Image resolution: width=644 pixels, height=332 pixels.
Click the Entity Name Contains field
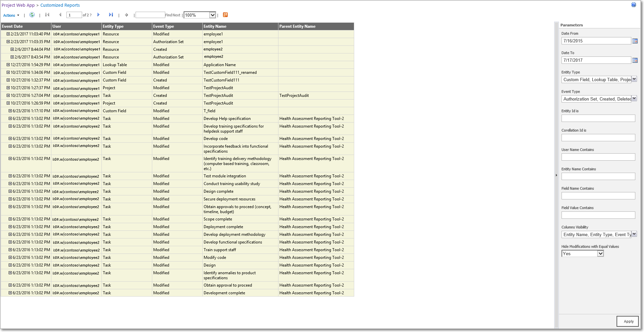click(x=598, y=177)
